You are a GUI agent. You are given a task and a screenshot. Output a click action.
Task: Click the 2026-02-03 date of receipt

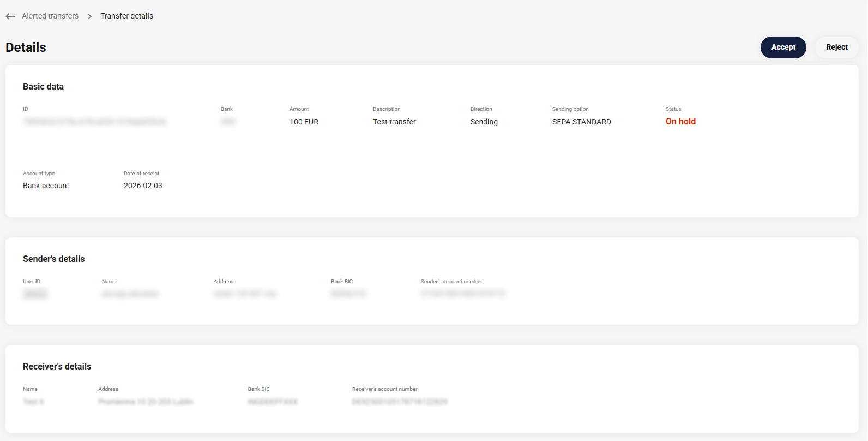coord(143,186)
